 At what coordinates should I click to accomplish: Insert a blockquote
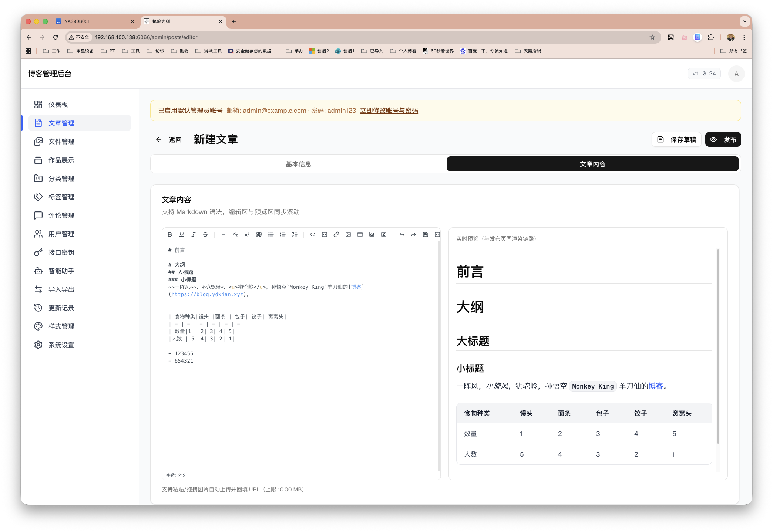point(259,234)
